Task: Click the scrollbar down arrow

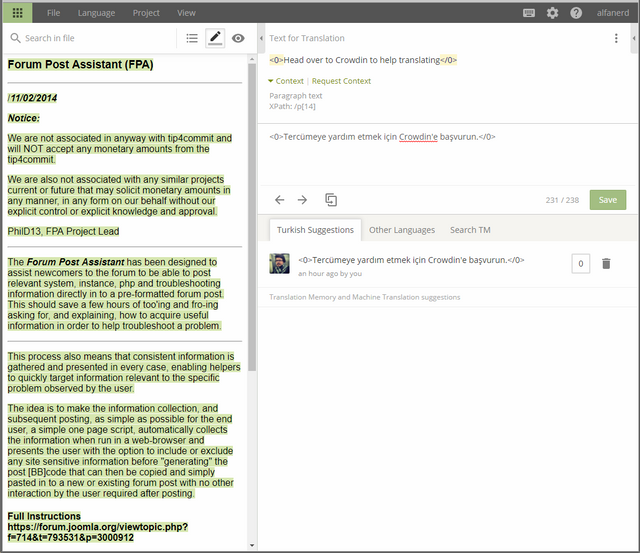Action: tap(252, 545)
